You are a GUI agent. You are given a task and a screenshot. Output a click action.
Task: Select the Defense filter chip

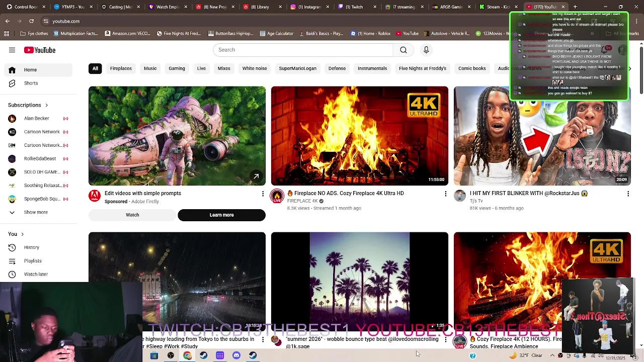tap(337, 68)
